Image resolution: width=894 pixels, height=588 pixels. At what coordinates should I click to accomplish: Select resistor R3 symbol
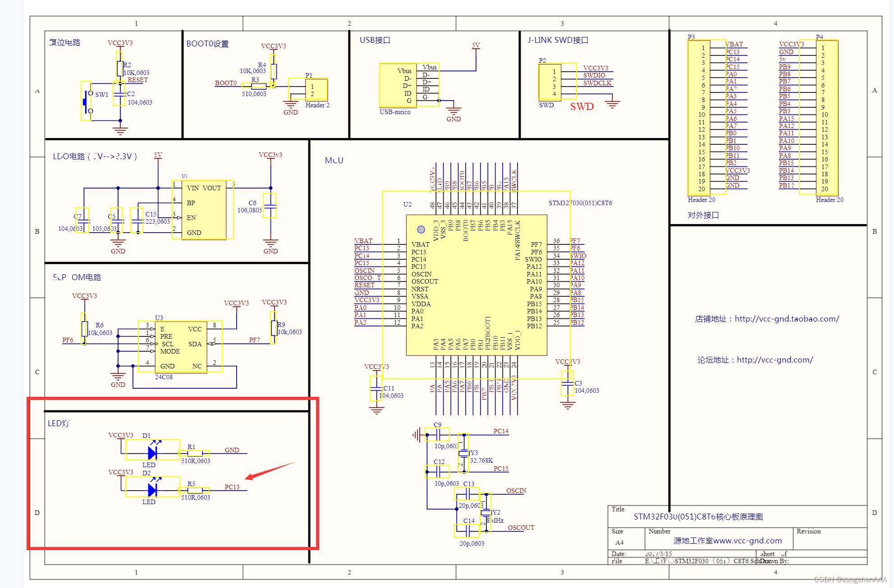(x=258, y=86)
